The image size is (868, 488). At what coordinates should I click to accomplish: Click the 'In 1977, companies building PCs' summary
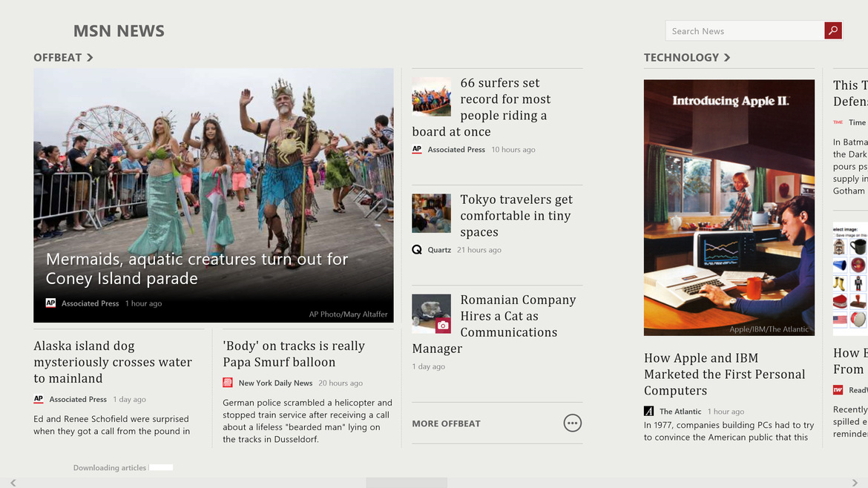coord(729,431)
